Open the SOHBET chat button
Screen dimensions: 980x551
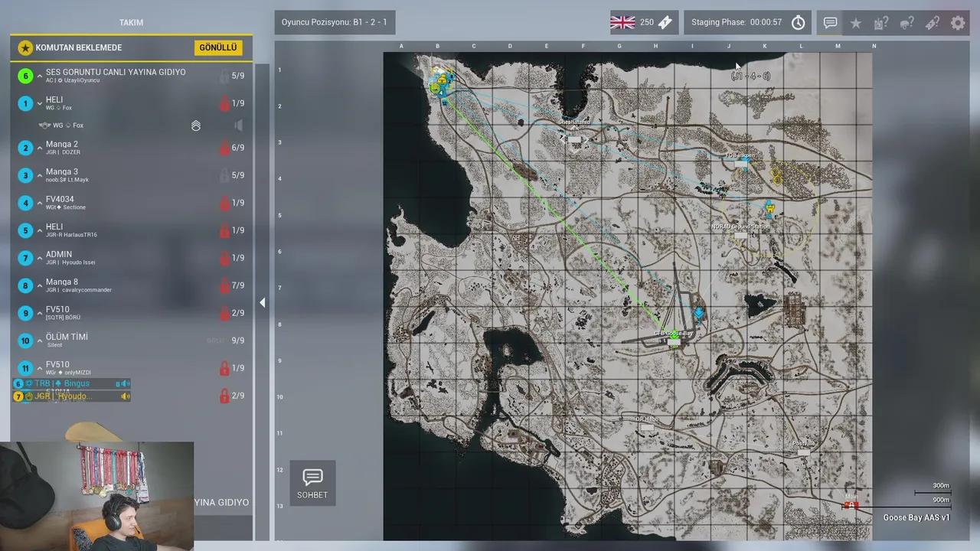tap(312, 483)
